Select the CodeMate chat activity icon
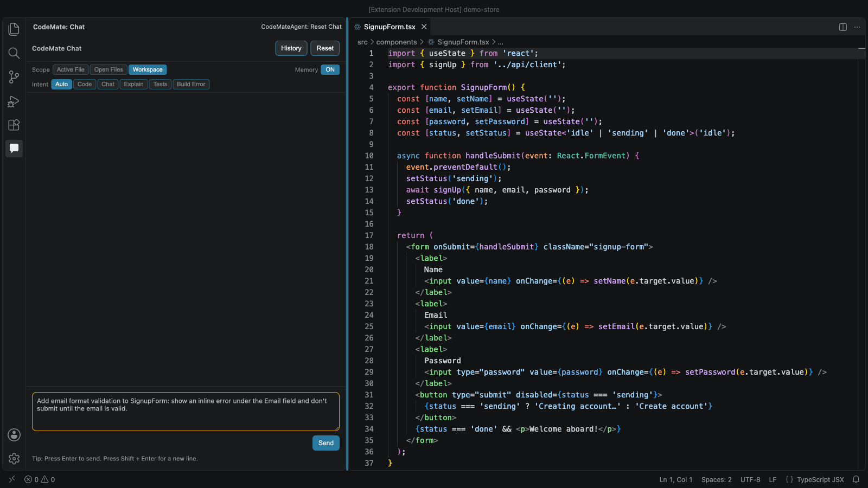The width and height of the screenshot is (868, 488). [x=14, y=148]
